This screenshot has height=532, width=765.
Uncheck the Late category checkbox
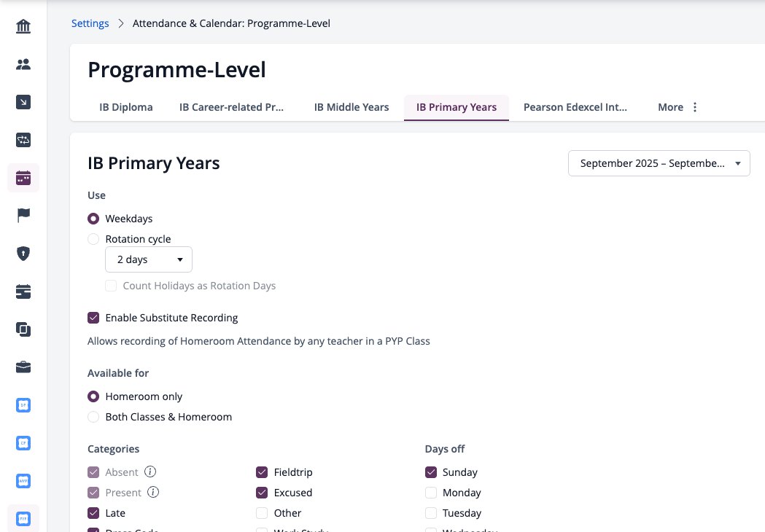coord(93,513)
